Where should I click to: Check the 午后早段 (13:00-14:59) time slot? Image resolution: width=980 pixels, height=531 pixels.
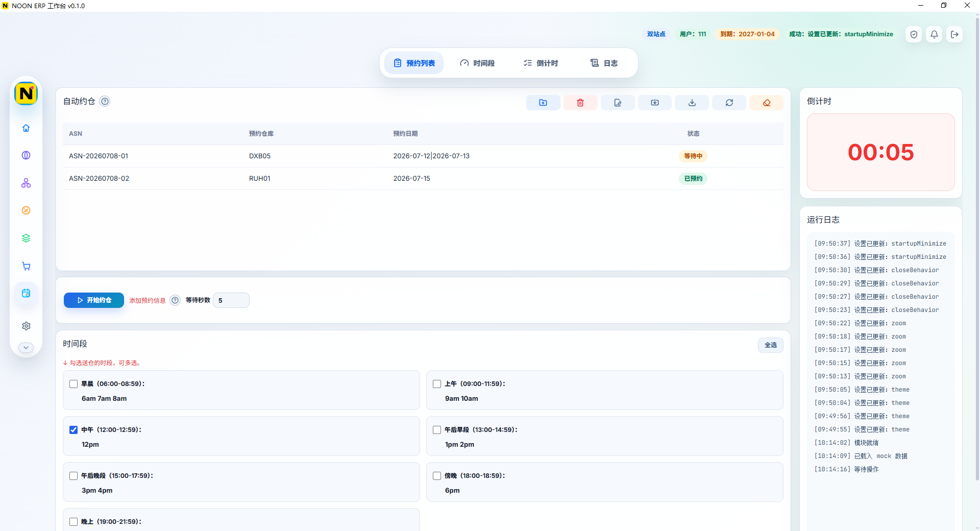[x=437, y=430]
